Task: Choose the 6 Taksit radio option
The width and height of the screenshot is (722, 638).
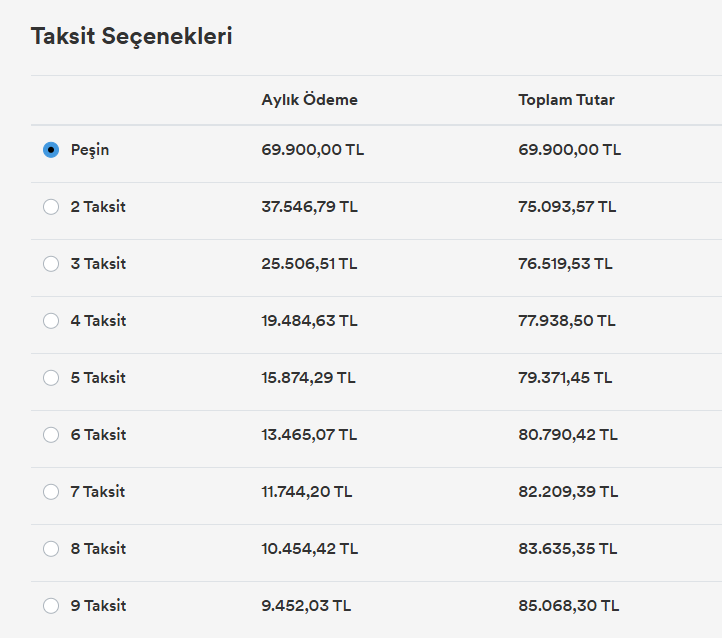Action: 51,435
